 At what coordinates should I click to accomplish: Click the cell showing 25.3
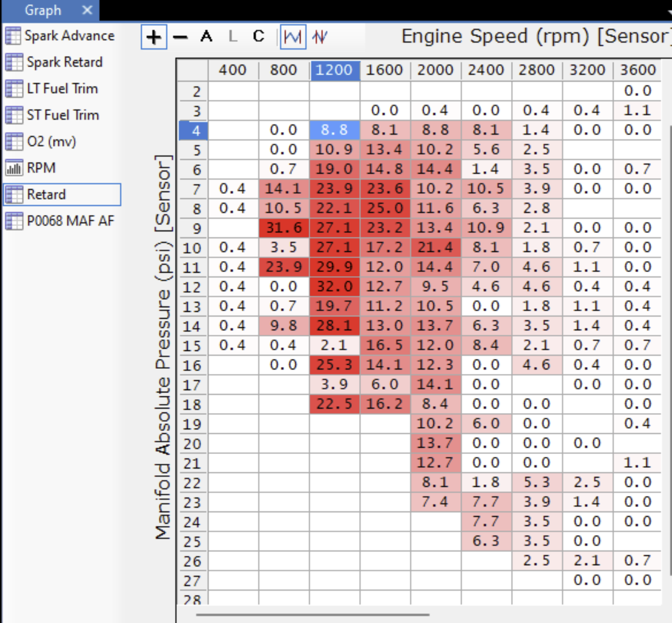335,365
